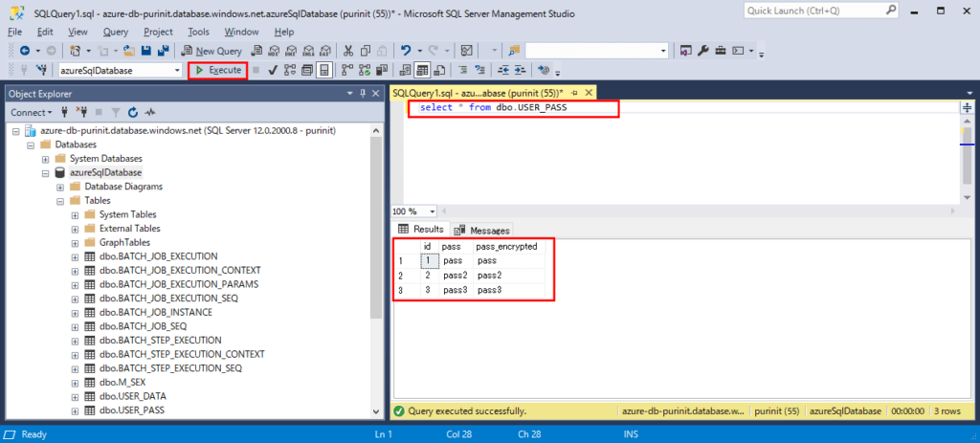Expand the System Databases folder

(45, 159)
